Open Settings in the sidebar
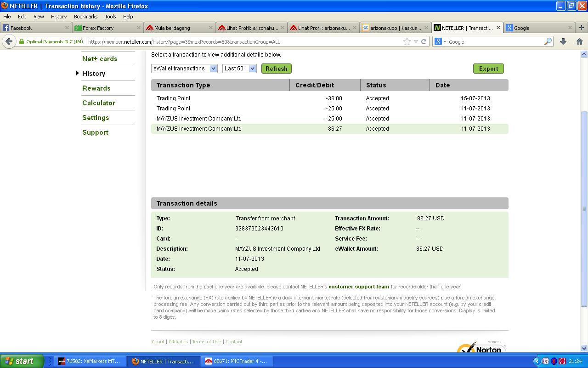This screenshot has height=368, width=588. [x=96, y=118]
